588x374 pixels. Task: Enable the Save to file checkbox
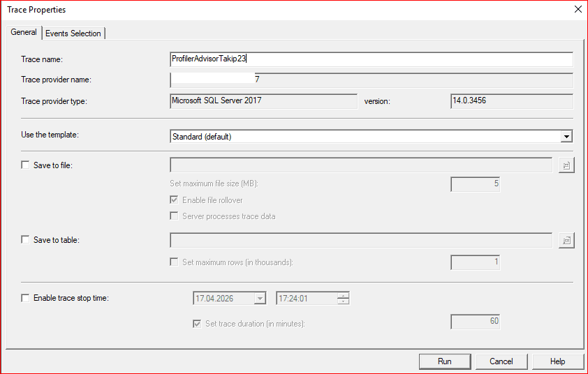(26, 165)
